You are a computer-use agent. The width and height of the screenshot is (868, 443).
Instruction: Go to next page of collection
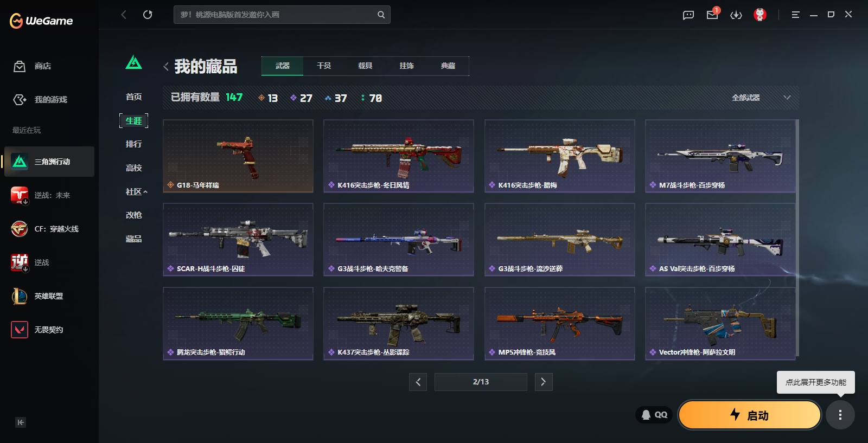(x=544, y=382)
